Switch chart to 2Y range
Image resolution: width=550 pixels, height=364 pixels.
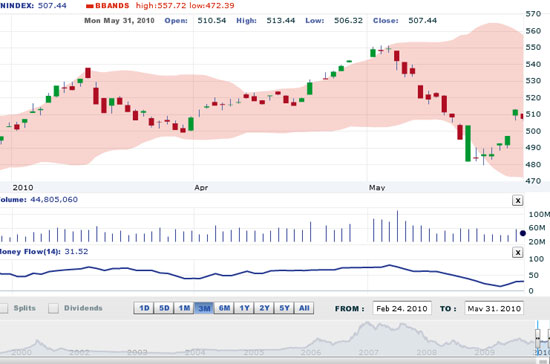(264, 308)
